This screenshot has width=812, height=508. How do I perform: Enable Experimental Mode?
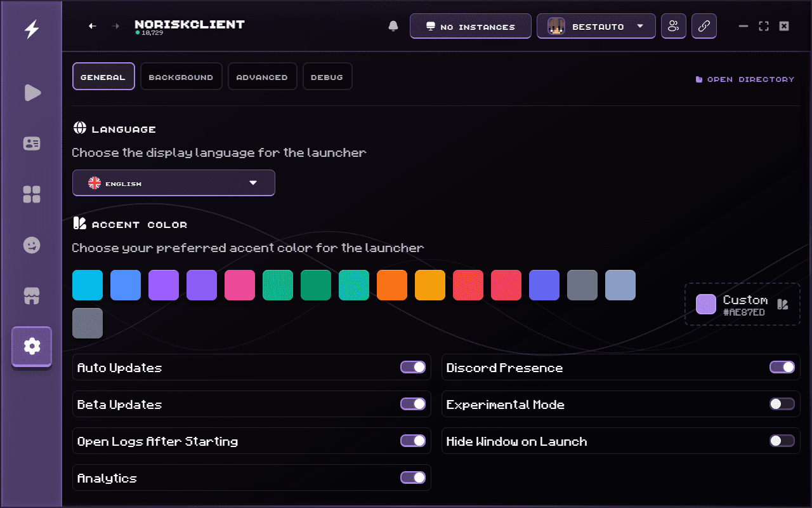(782, 404)
